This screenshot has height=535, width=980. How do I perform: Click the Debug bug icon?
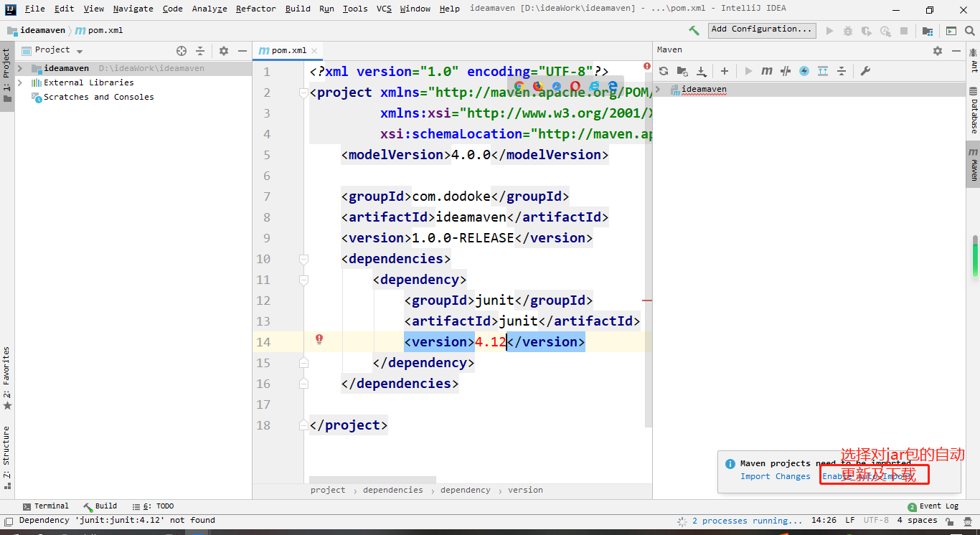click(848, 31)
